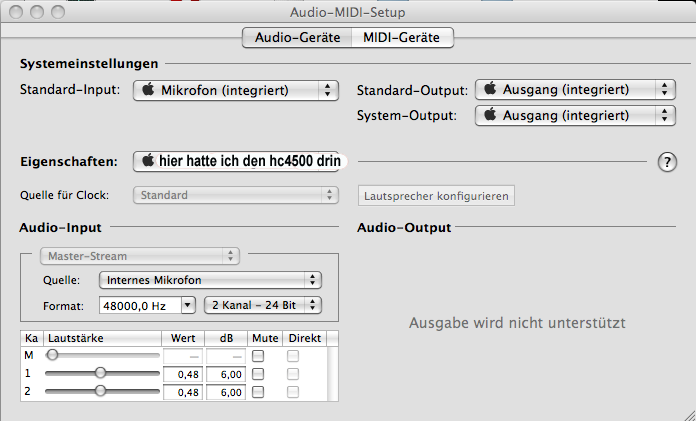Viewport: 696px width, 421px height.
Task: Open the Standard-Input dropdown
Action: pyautogui.click(x=235, y=91)
